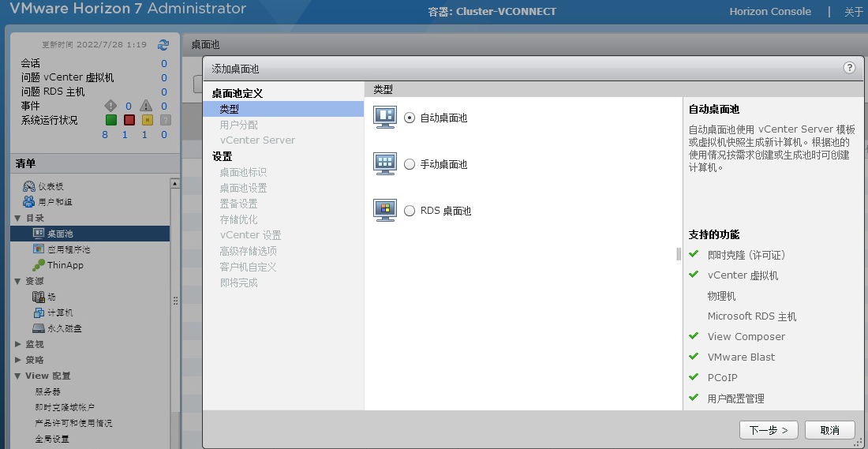Click the 即时克隆 (许可证) feature text

coord(746,255)
